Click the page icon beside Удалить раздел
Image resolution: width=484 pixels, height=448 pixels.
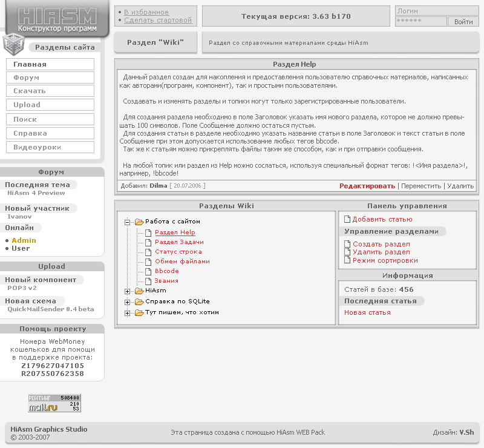pos(347,252)
